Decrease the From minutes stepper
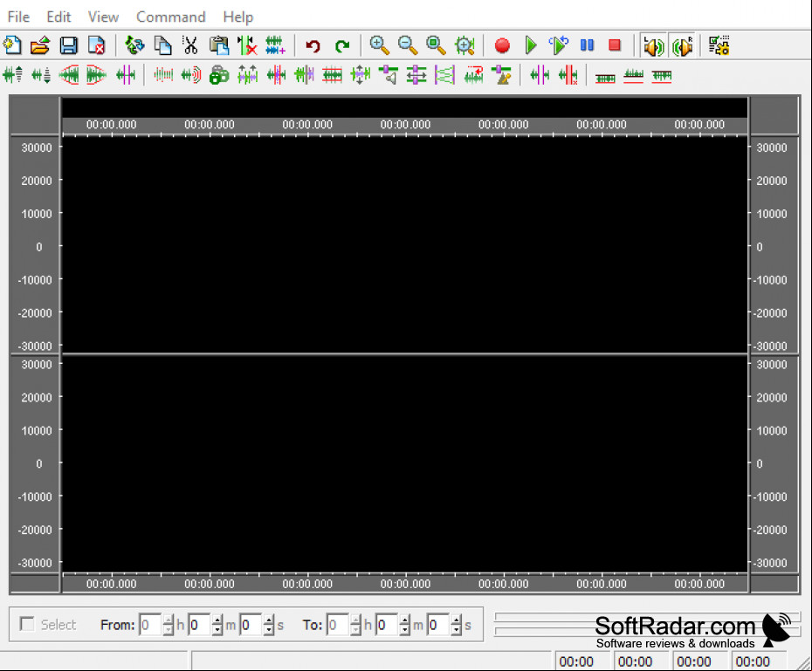The width and height of the screenshot is (812, 671). (217, 630)
